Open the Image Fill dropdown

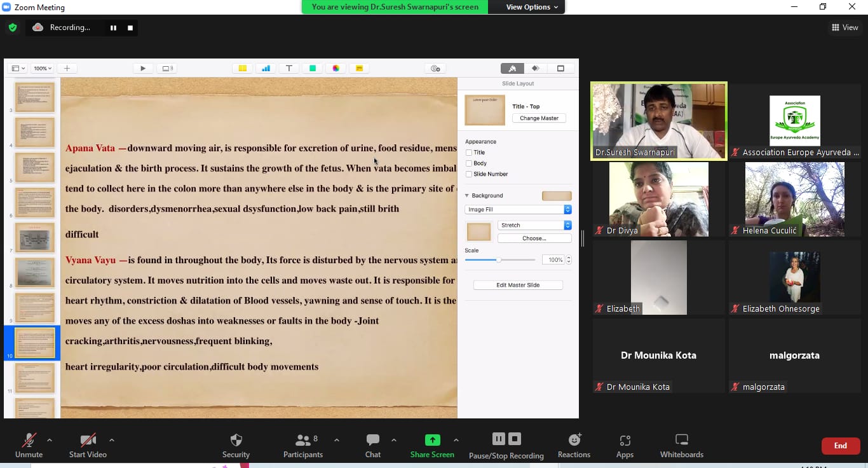[518, 209]
